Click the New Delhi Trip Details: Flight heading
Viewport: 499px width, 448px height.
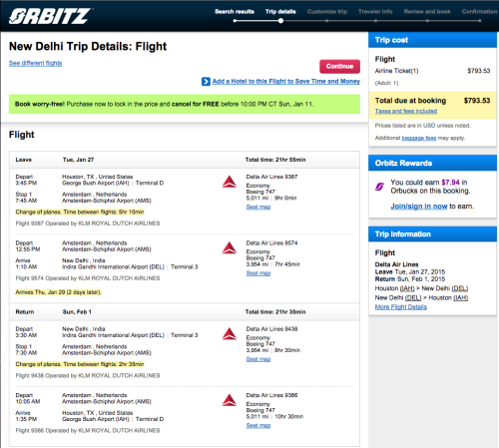pos(88,46)
